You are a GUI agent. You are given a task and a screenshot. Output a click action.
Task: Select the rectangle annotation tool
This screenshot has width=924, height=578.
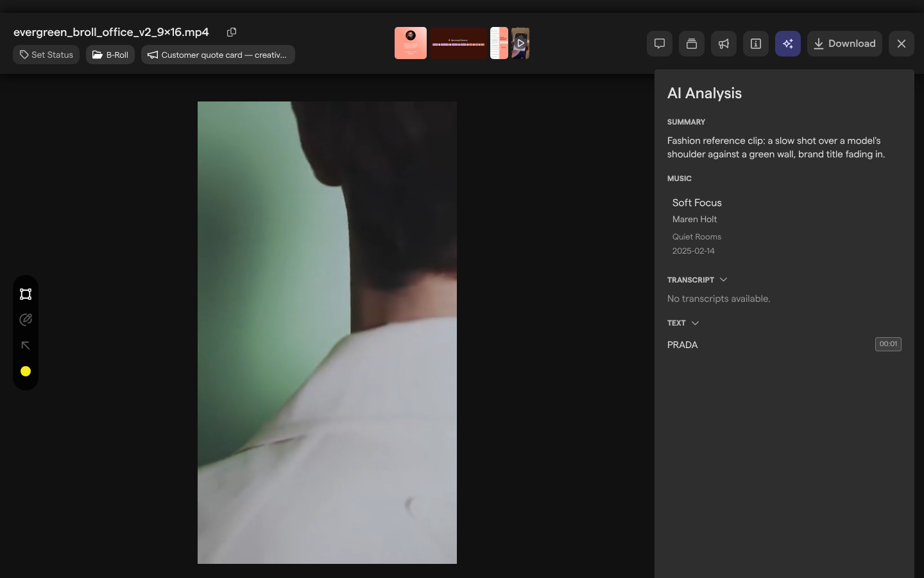(26, 294)
